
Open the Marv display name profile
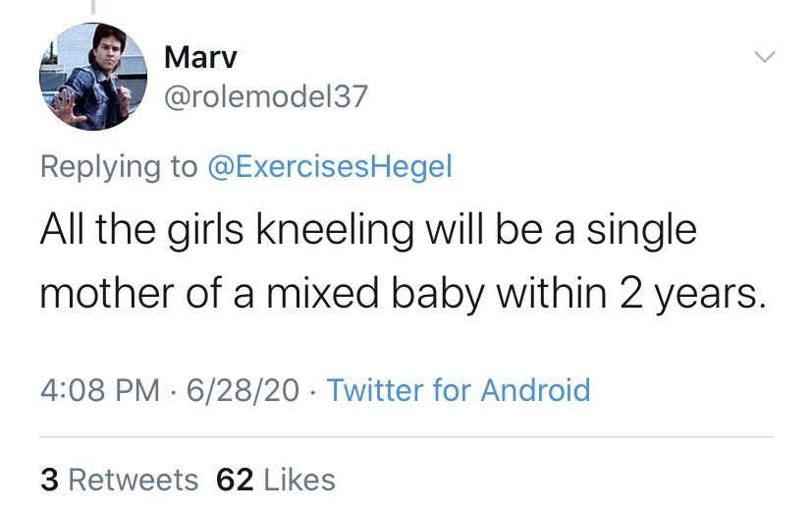point(199,57)
